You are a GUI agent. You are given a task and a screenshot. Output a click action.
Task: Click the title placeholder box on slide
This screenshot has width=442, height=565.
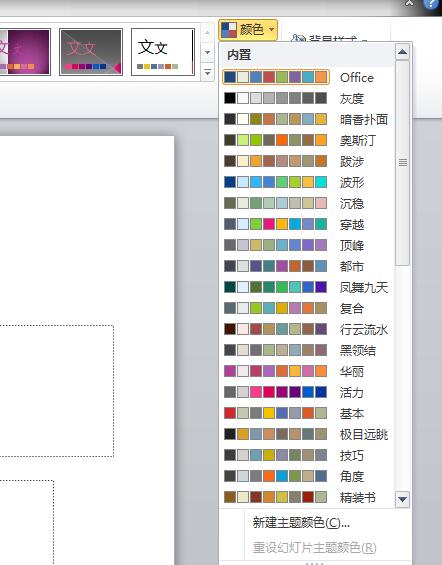[57, 391]
